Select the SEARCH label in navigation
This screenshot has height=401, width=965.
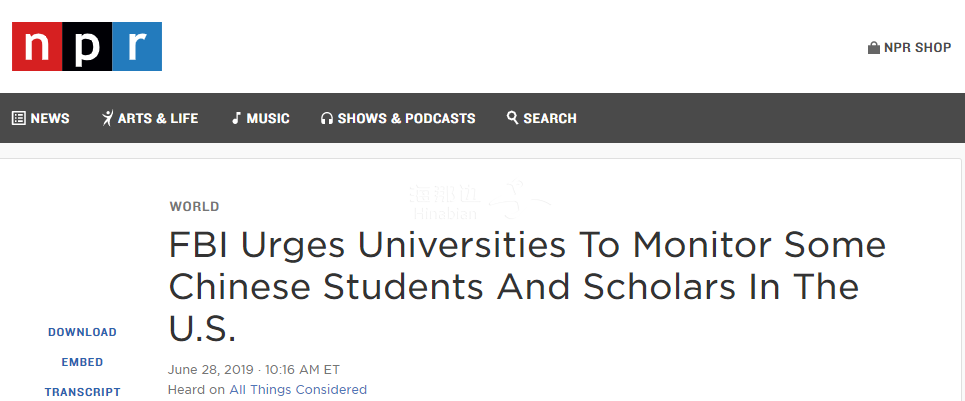pos(550,118)
